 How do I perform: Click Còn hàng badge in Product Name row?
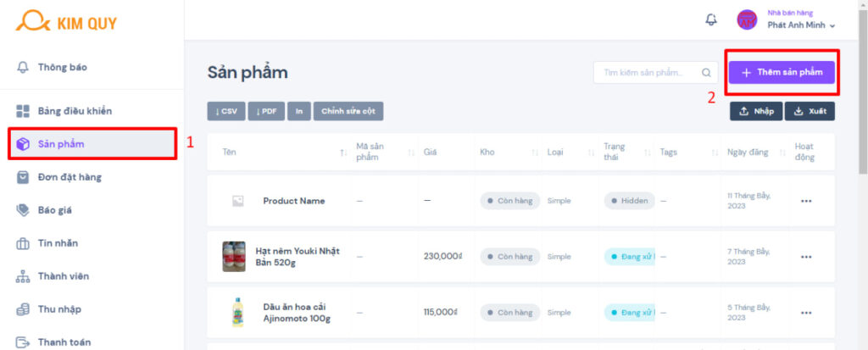click(x=509, y=201)
